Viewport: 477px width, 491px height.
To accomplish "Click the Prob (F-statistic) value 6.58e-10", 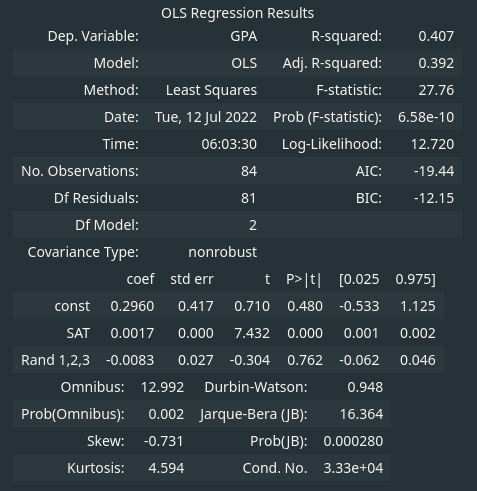I will pyautogui.click(x=426, y=117).
